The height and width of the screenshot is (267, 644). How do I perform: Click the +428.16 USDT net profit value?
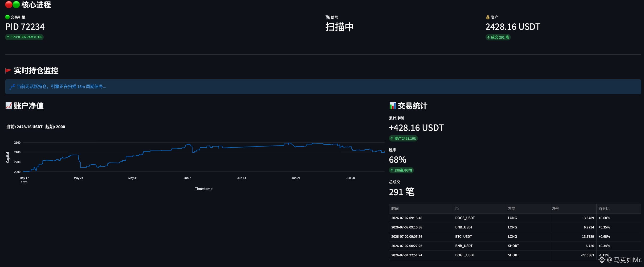click(416, 128)
